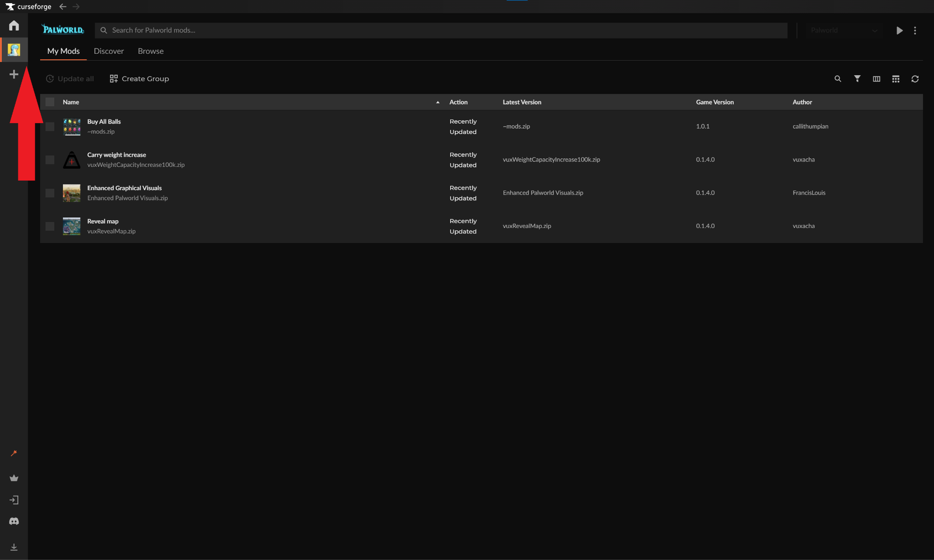
Task: Select the Palworld game icon in sidebar
Action: pyautogui.click(x=14, y=50)
